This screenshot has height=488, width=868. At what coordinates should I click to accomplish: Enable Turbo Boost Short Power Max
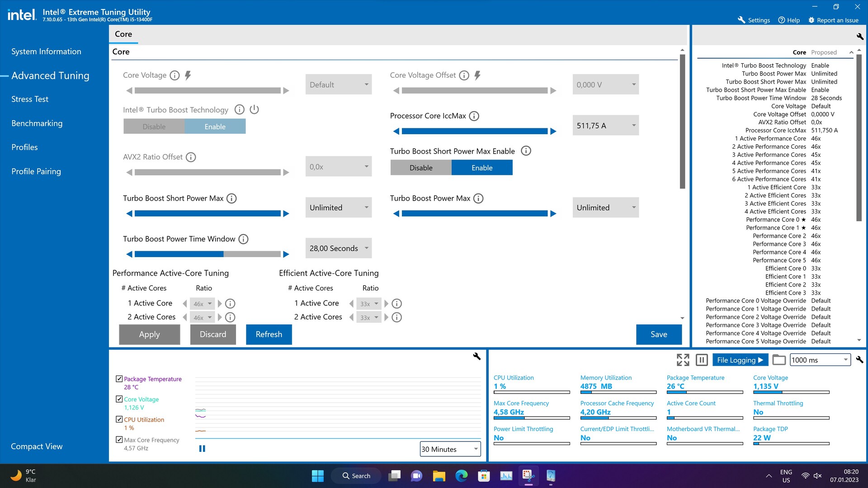(481, 168)
